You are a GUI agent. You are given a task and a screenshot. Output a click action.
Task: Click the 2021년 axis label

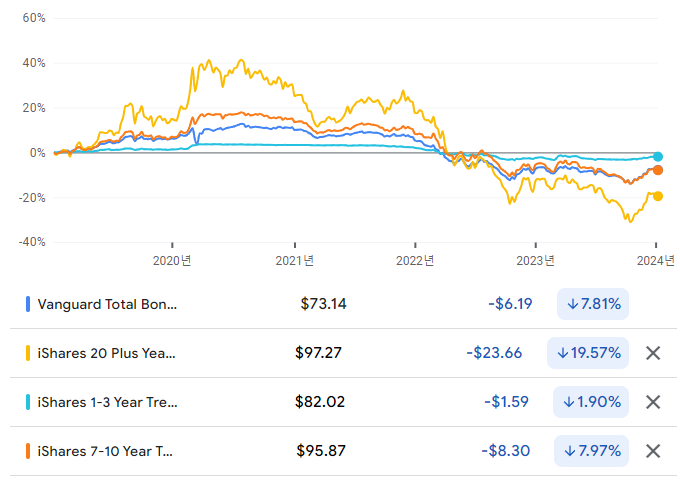point(294,261)
